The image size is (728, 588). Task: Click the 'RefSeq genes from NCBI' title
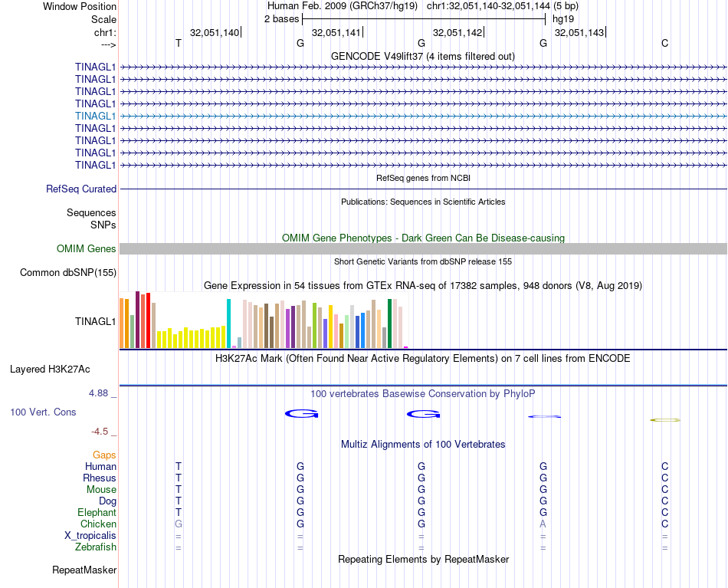click(x=423, y=178)
